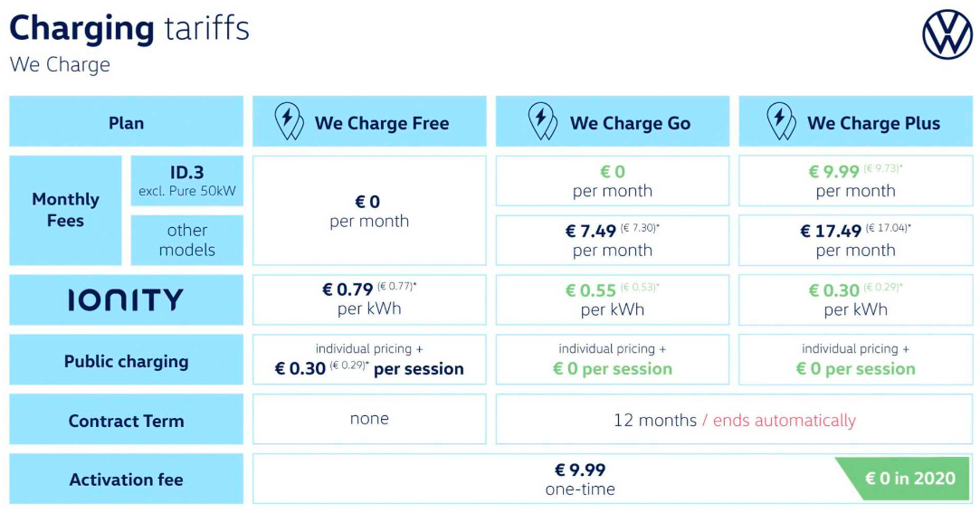Click the We Charge Go pin icon
This screenshot has width=980, height=513.
click(x=543, y=121)
